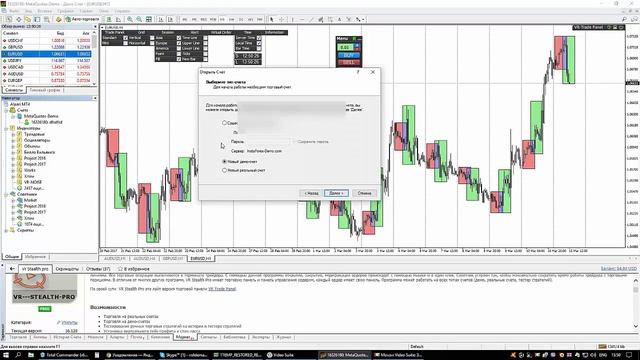640x360 pixels.
Task: Select the Новый реальный счет radio option
Action: (x=224, y=170)
